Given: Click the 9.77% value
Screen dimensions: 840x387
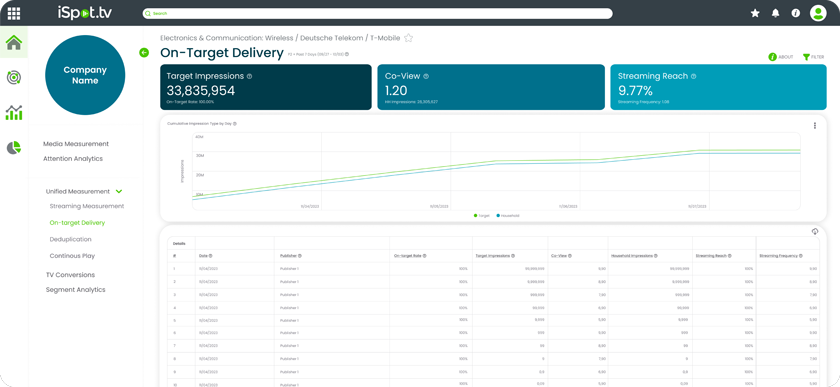Looking at the screenshot, I should (x=635, y=91).
